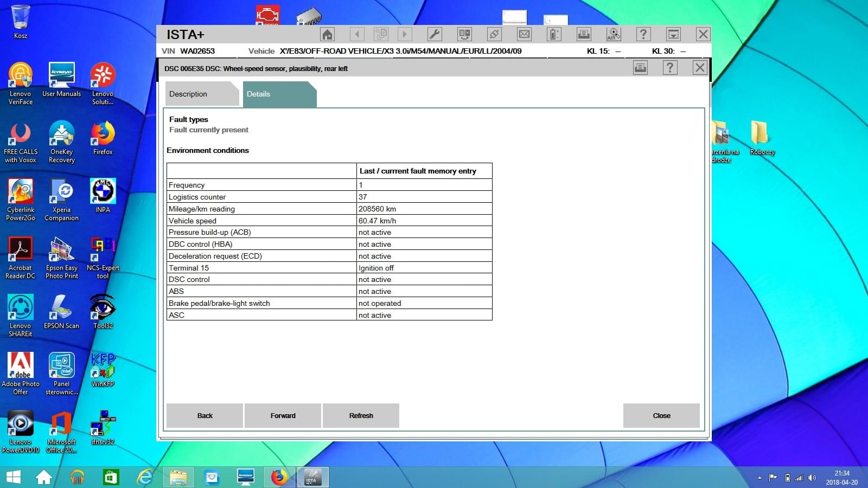Check the battery status icon in ISTA+
868x488 pixels.
click(554, 35)
